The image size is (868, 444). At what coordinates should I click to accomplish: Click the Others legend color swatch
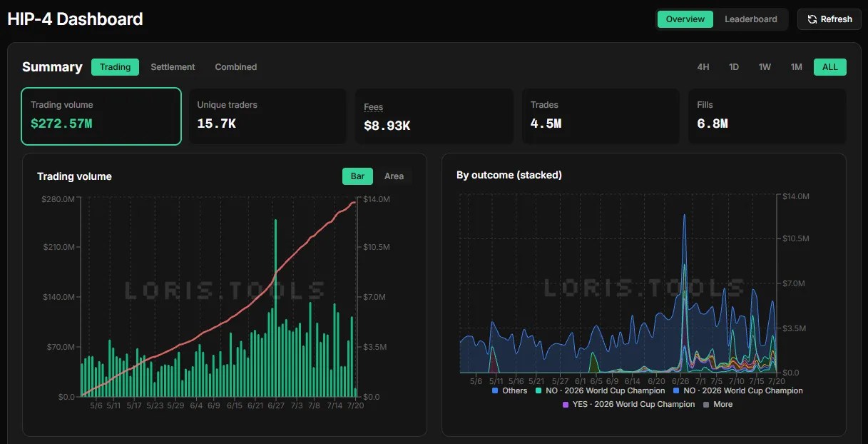[495, 390]
